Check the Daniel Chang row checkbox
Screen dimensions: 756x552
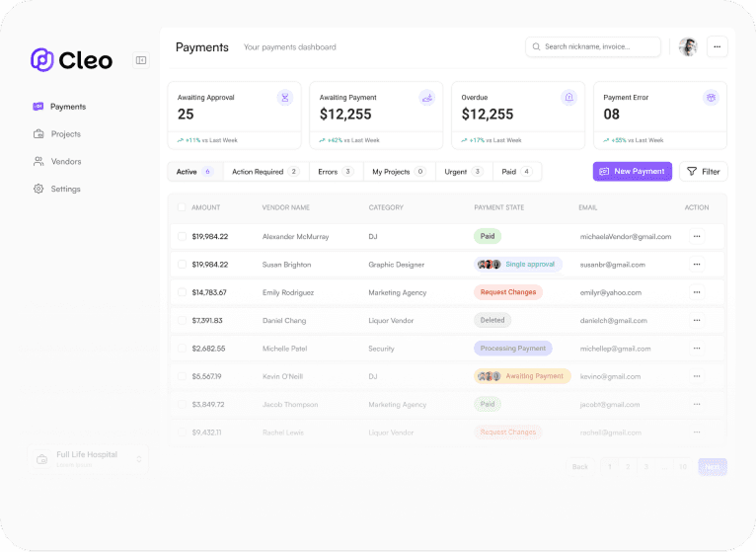182,320
